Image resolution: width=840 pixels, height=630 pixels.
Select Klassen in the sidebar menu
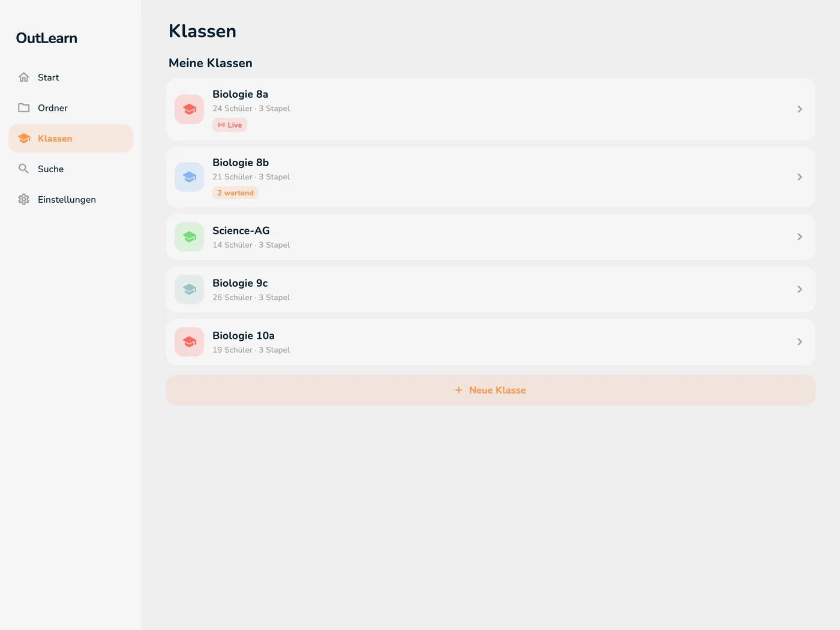click(71, 139)
